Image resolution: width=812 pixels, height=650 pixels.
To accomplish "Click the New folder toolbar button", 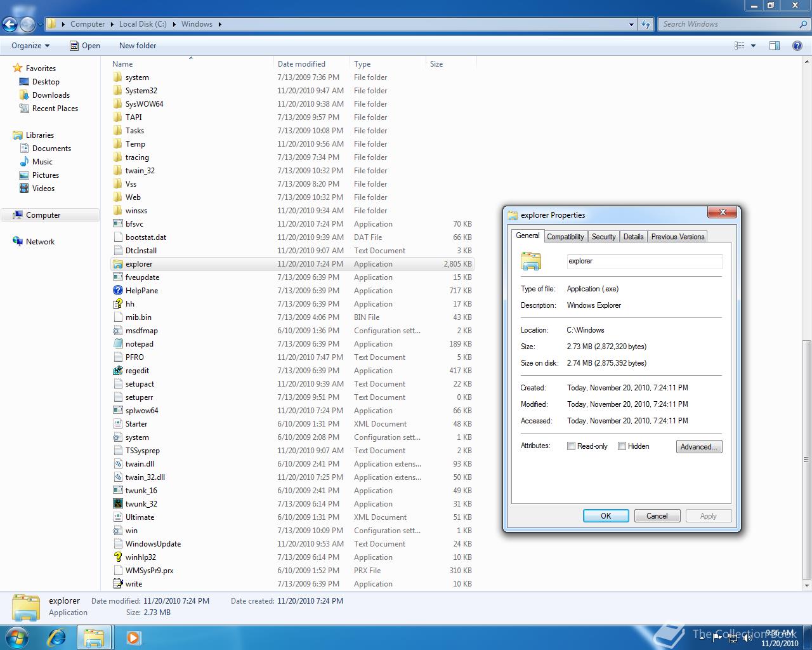I will (138, 46).
